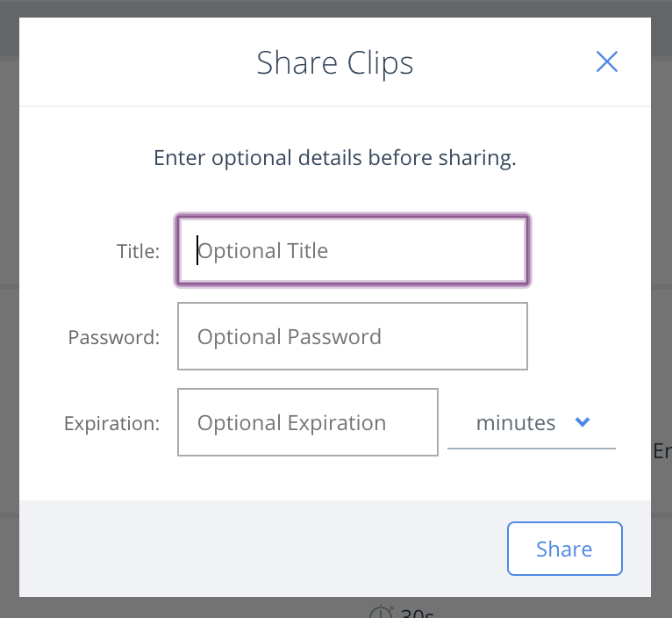Screen dimensions: 672x618
Task: Click the stopwatch icon below the dialog
Action: pos(381,612)
